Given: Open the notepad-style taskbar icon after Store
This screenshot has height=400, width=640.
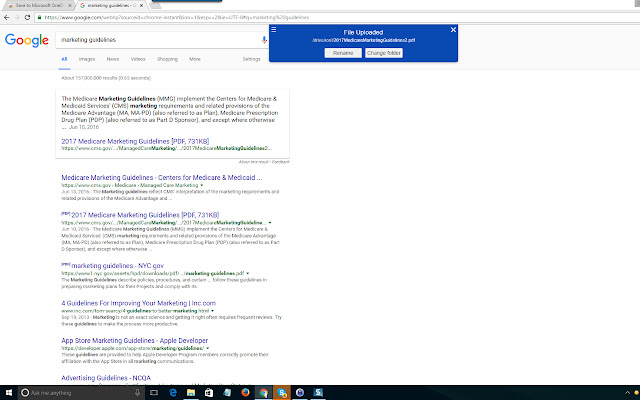Looking at the screenshot, I should 227,393.
